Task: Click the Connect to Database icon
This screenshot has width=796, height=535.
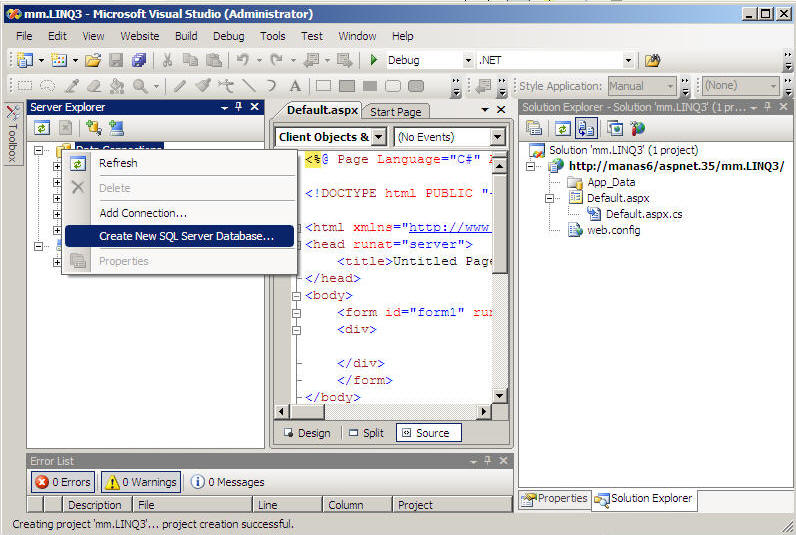Action: (x=93, y=128)
